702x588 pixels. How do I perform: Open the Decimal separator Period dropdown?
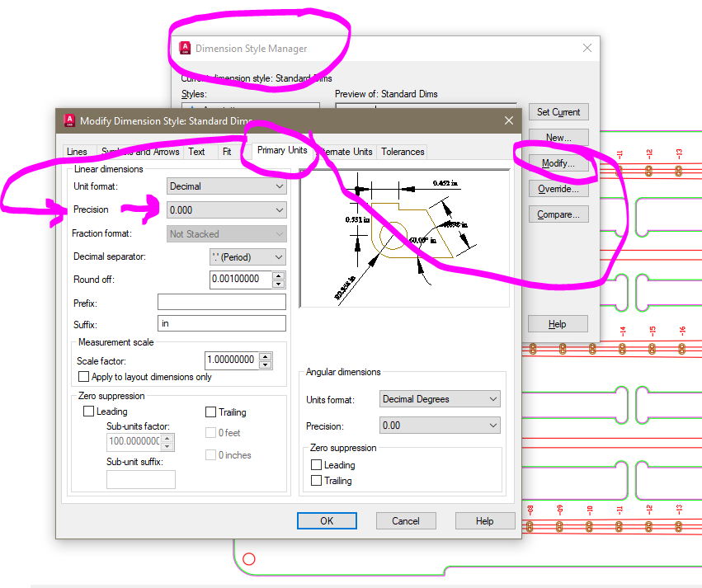click(x=247, y=257)
